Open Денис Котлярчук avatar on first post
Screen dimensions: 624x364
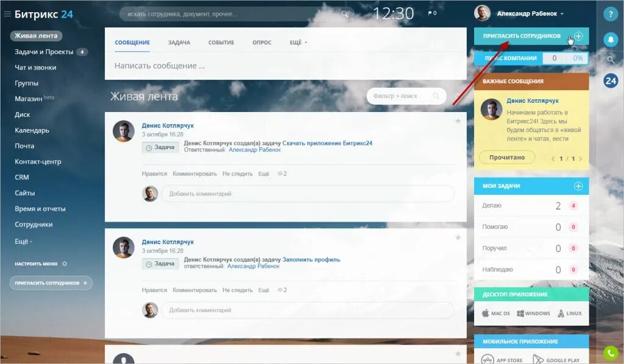pyautogui.click(x=123, y=131)
